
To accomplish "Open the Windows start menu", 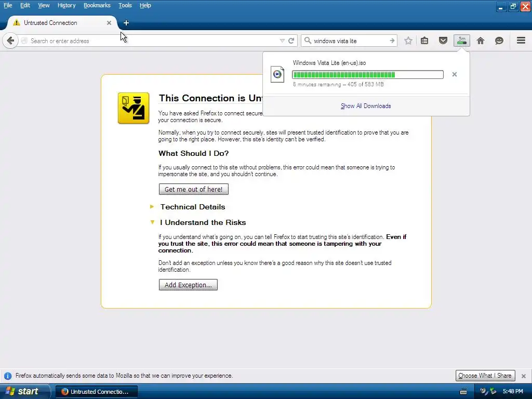I will click(x=24, y=391).
